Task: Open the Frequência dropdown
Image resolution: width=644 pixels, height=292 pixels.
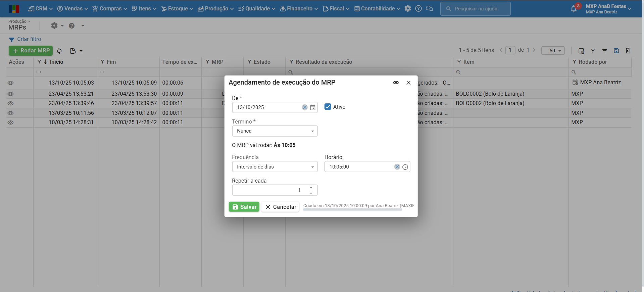Action: tap(275, 167)
